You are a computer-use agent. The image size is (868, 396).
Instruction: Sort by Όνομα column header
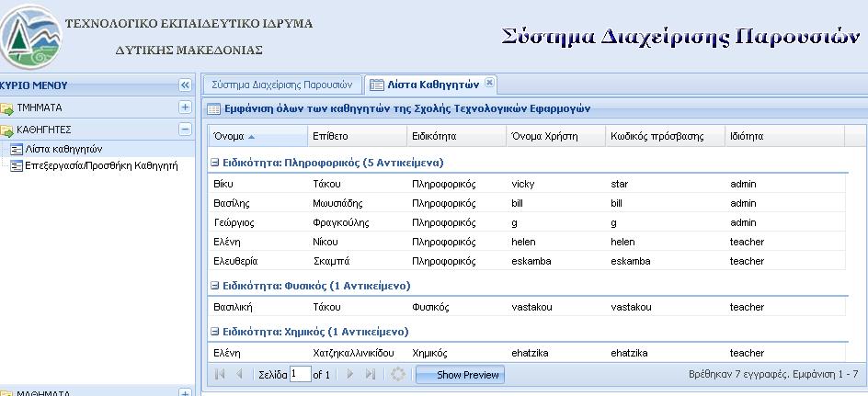click(258, 136)
